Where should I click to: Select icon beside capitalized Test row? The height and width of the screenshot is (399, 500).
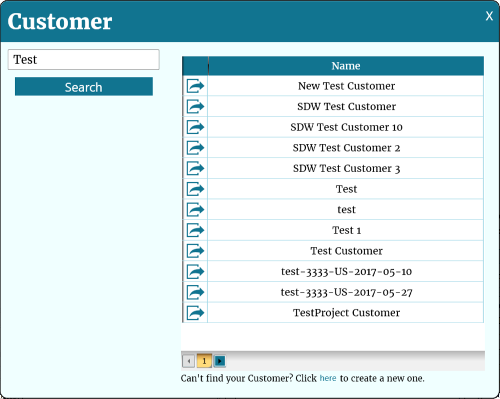click(x=195, y=189)
